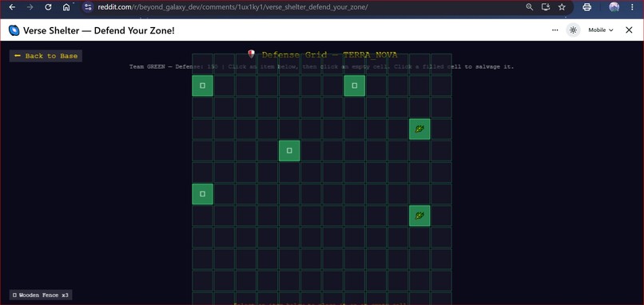Open the browser zoom magnifier control
This screenshot has width=644, height=305.
pos(530,7)
